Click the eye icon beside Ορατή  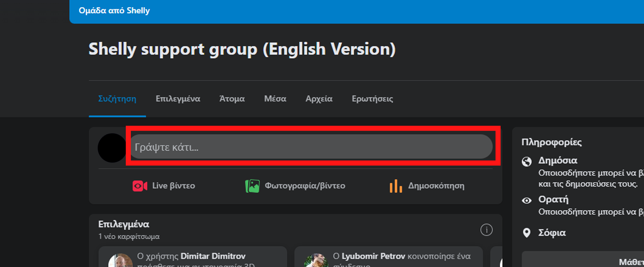tap(527, 200)
